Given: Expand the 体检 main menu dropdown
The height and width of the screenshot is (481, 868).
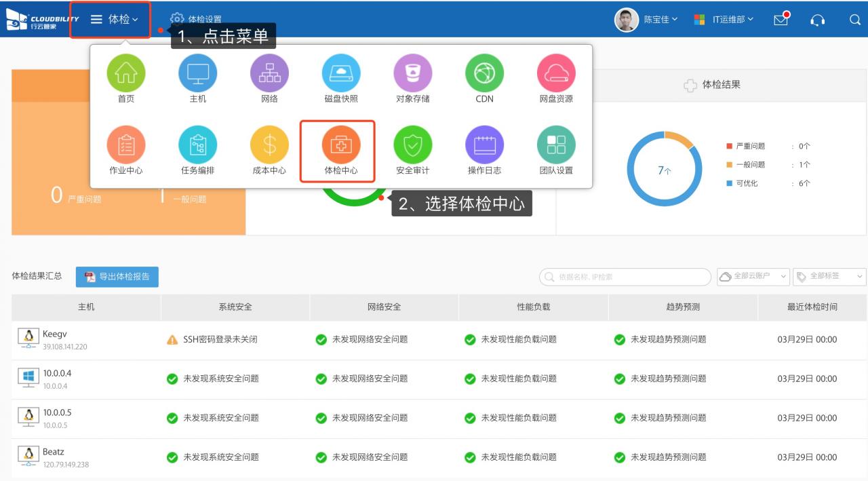Looking at the screenshot, I should click(114, 20).
